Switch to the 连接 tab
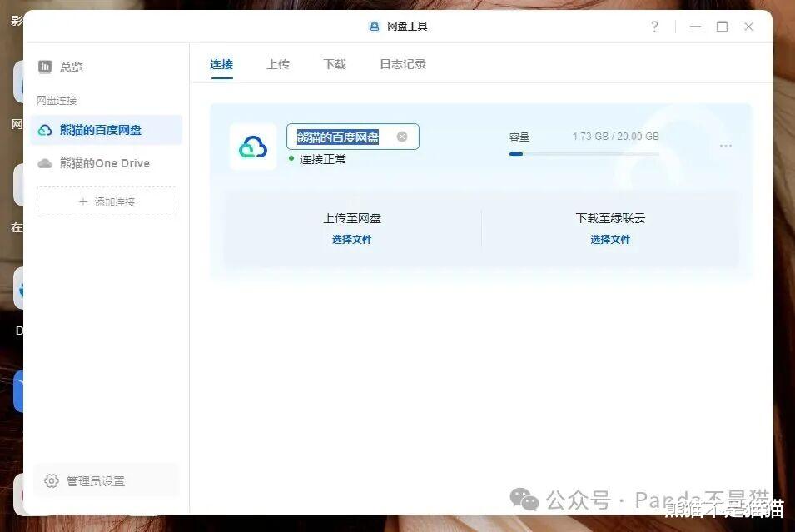The width and height of the screenshot is (795, 532). 221,64
